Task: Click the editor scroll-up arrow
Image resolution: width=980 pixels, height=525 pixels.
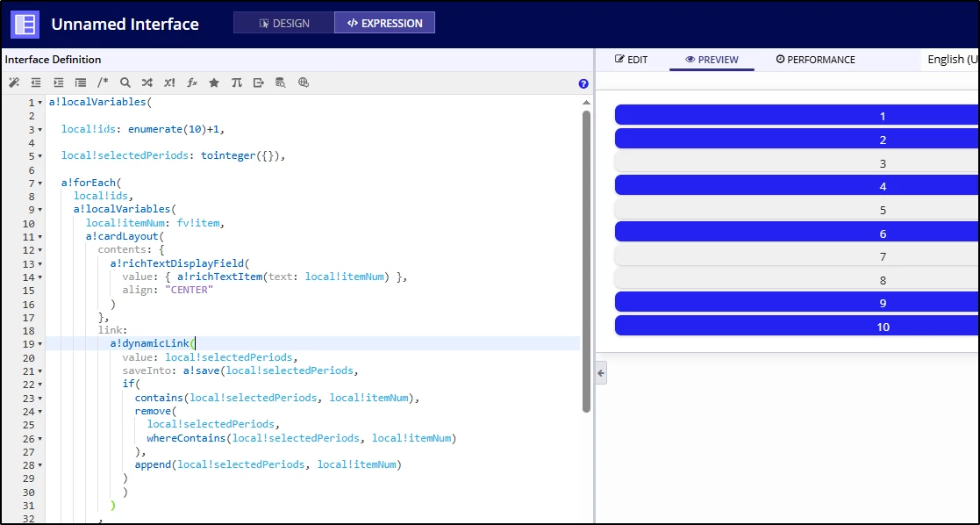Action: (x=586, y=103)
